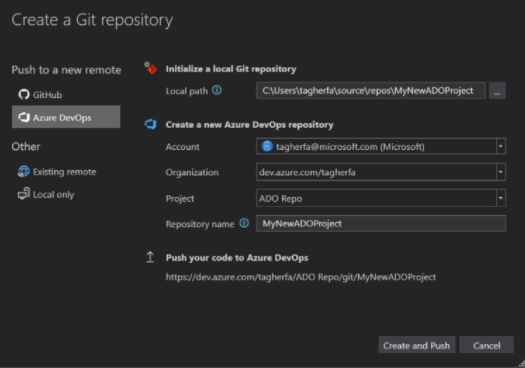Browse for local path with ellipsis button
Image resolution: width=525 pixels, height=368 pixels.
[x=497, y=90]
